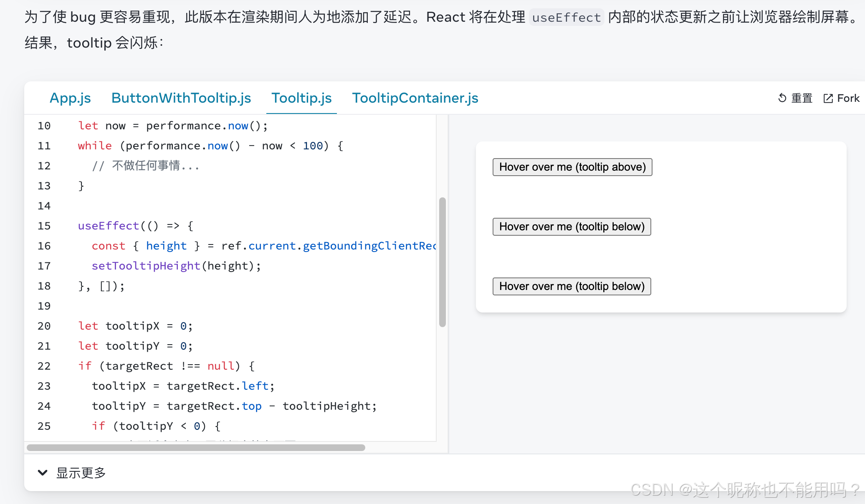Viewport: 865px width, 504px height.
Task: Open the App.js file tab
Action: click(70, 98)
